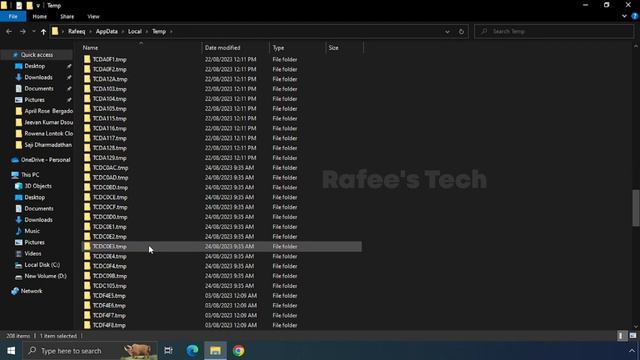Open the Windows Start menu

pos(11,351)
